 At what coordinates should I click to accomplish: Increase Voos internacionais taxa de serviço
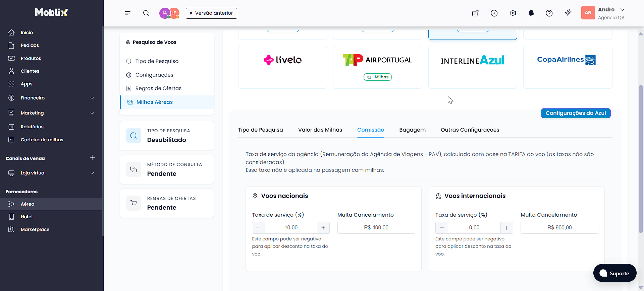506,228
